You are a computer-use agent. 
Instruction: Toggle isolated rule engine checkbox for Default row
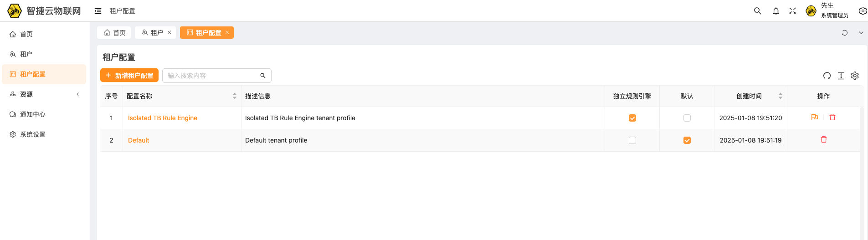point(632,140)
